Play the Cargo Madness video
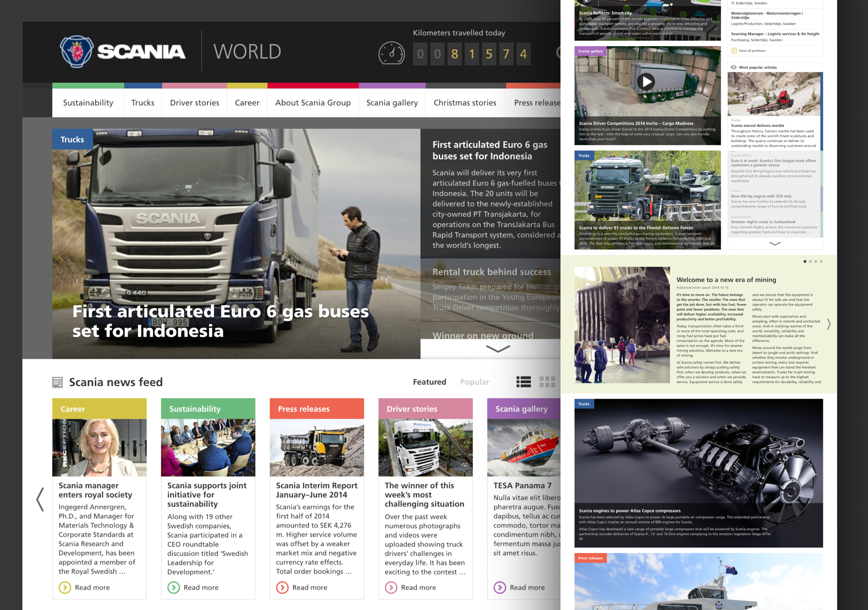The width and height of the screenshot is (868, 610). (x=646, y=82)
